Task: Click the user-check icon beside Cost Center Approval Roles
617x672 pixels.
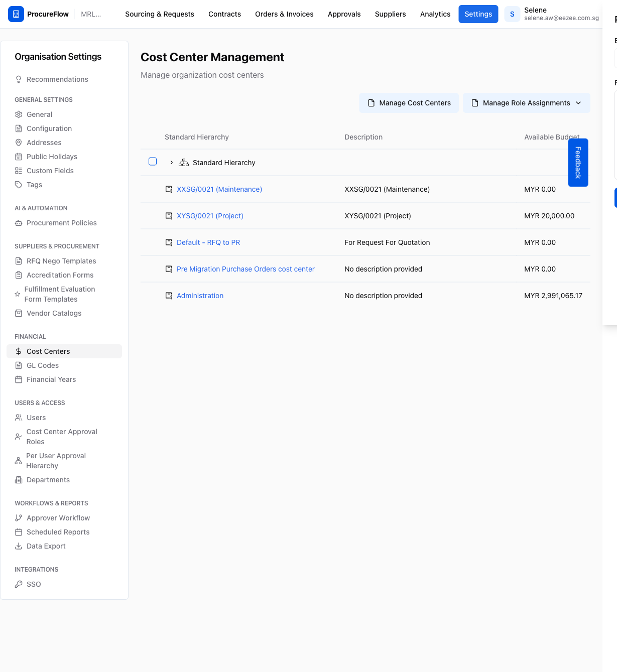Action: [x=19, y=437]
